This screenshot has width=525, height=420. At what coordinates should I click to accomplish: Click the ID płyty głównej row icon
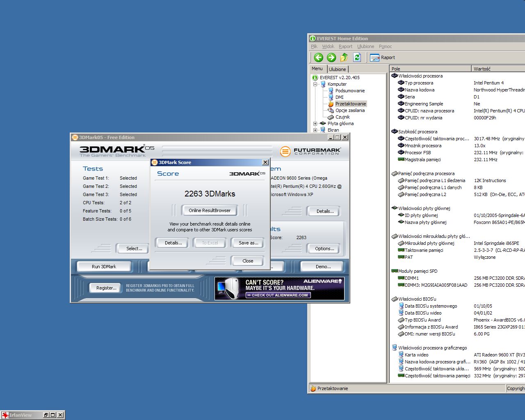[x=401, y=215]
